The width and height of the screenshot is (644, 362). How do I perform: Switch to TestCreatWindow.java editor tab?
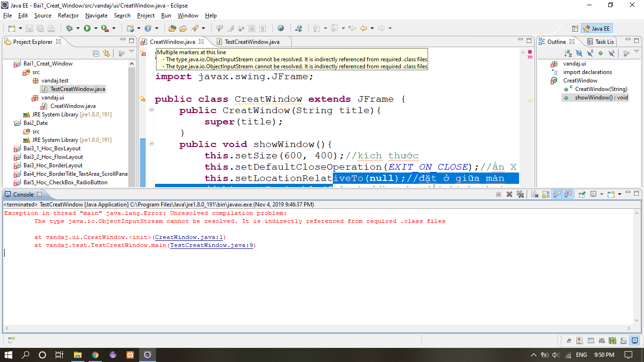252,42
